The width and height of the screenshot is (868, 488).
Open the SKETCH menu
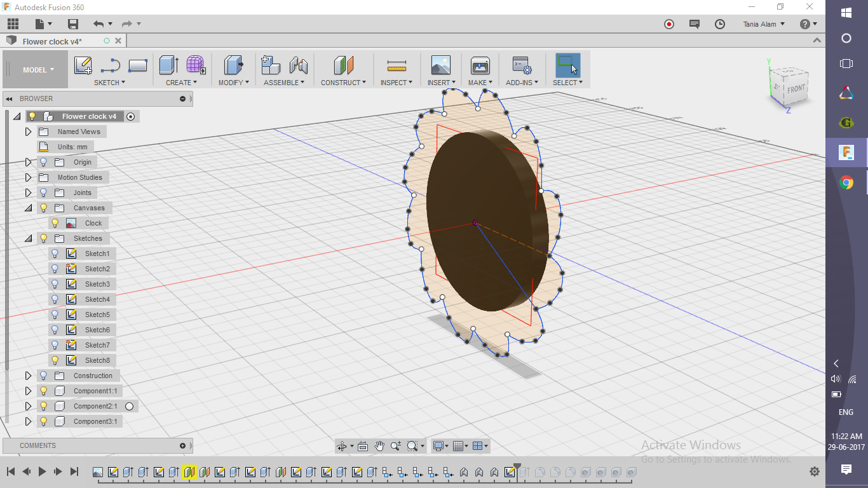point(109,83)
